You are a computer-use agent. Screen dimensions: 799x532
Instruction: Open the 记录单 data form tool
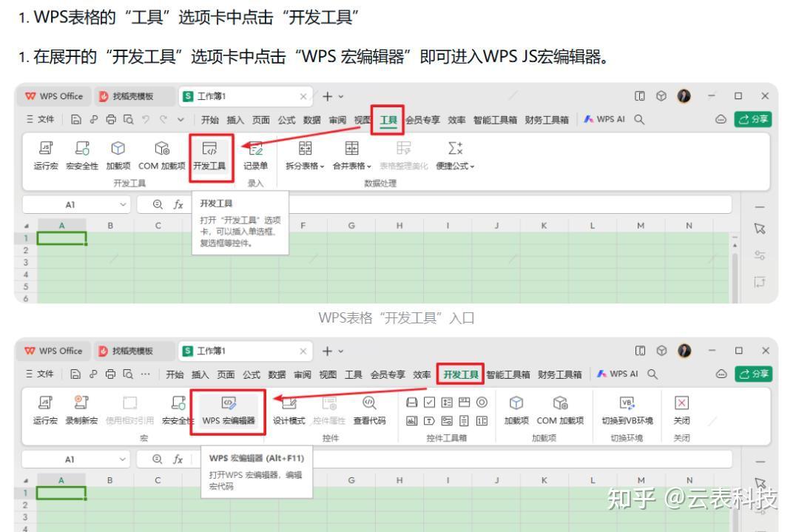click(x=256, y=155)
